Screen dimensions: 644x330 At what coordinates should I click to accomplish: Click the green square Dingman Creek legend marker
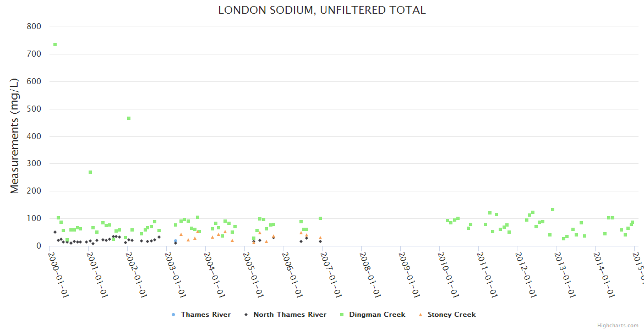coord(342,315)
